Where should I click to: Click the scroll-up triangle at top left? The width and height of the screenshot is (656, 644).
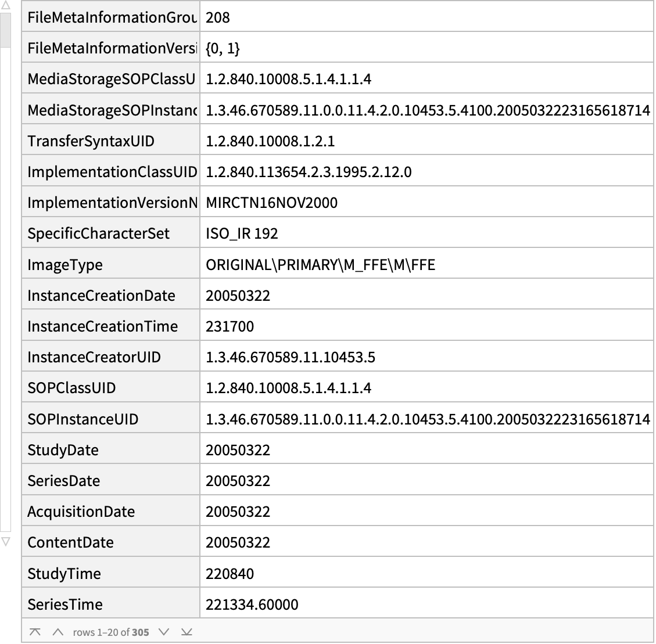click(x=5, y=5)
